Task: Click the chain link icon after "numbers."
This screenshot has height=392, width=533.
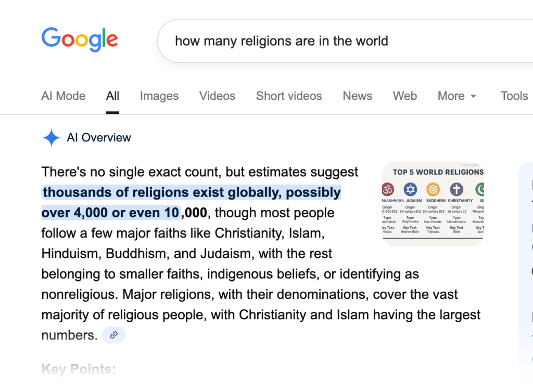Action: [x=113, y=335]
